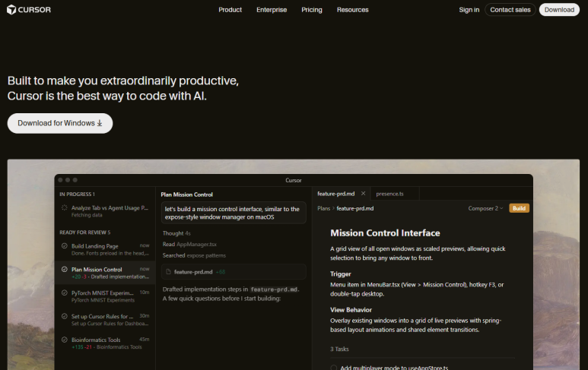Click the Plan Mission Control chat title
The image size is (588, 370).
point(187,194)
